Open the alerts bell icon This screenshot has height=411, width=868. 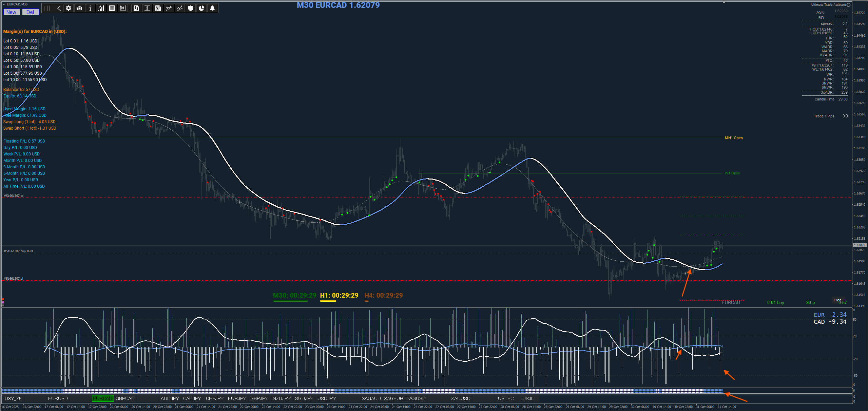point(212,8)
